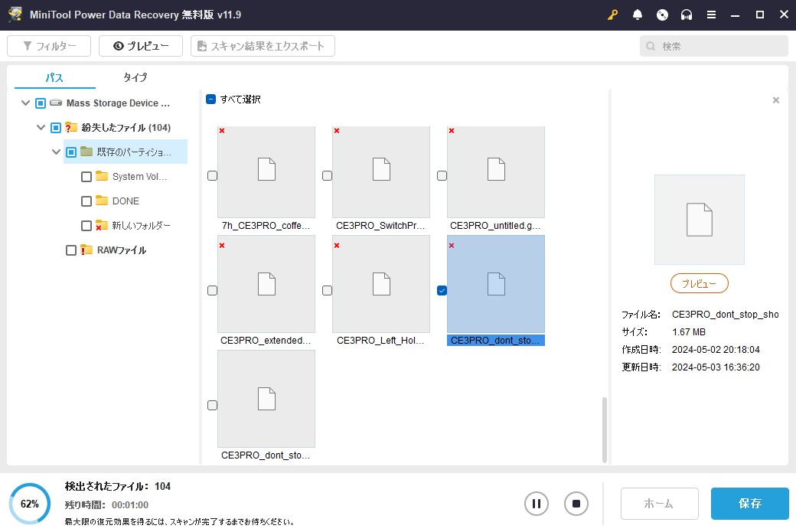Click the key registration icon
Image resolution: width=796 pixels, height=532 pixels.
click(613, 15)
